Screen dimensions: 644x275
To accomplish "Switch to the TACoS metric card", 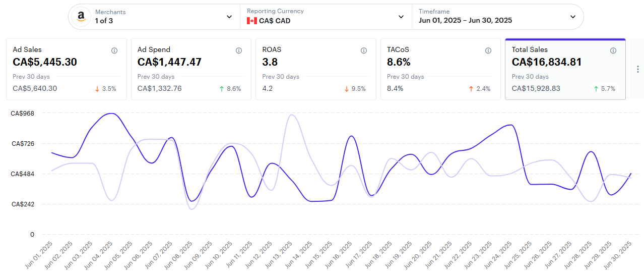I will (x=440, y=69).
